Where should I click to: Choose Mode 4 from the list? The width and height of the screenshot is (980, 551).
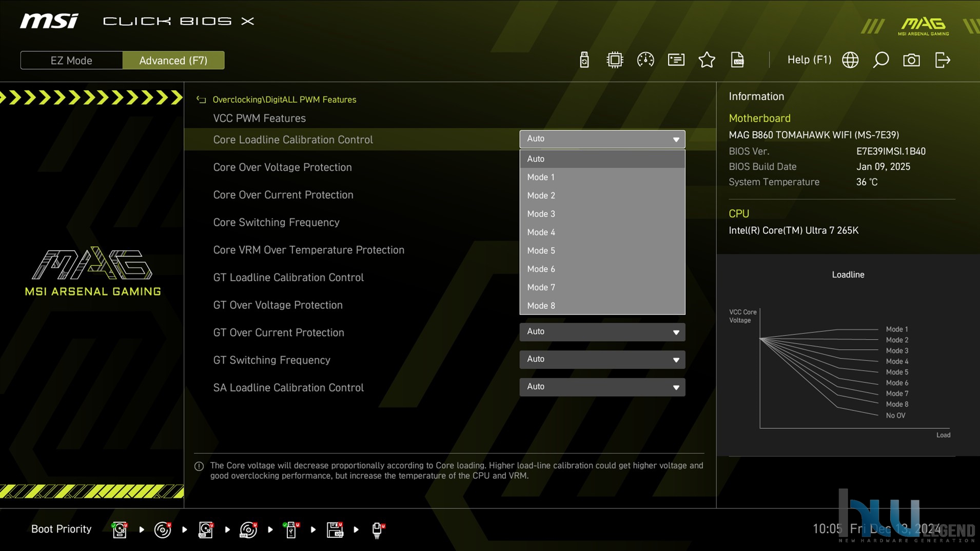[602, 232]
